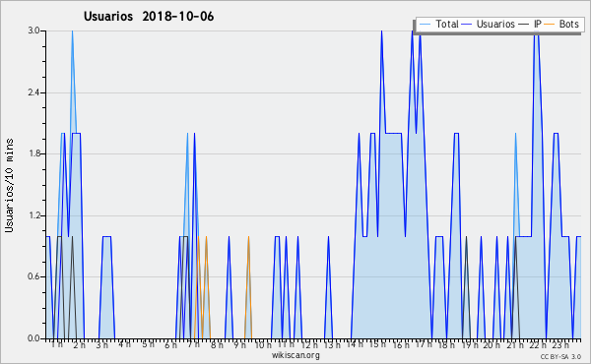Viewport: 591px width, 364px height.
Task: Click the orange Bots spike after 9 h
Action: [x=248, y=238]
